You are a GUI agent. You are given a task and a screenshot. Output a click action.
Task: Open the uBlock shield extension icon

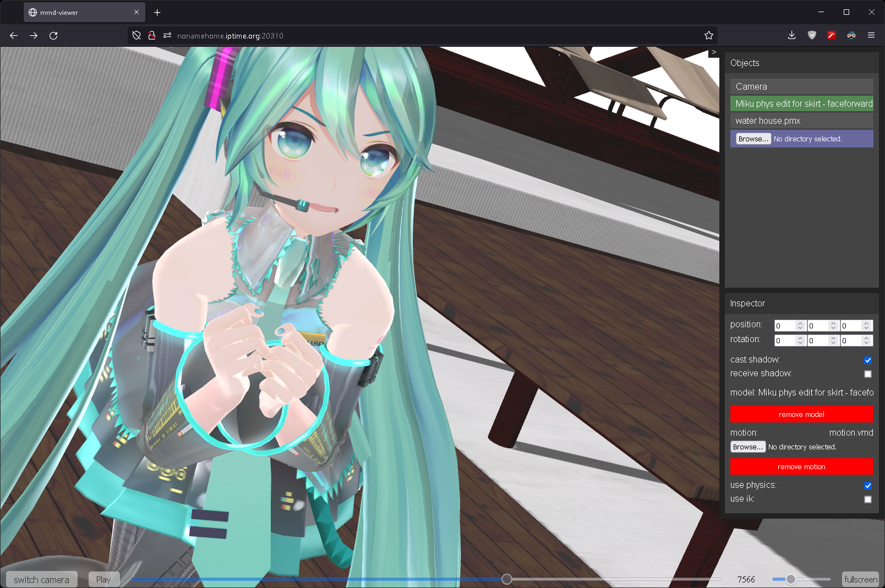[x=812, y=36]
